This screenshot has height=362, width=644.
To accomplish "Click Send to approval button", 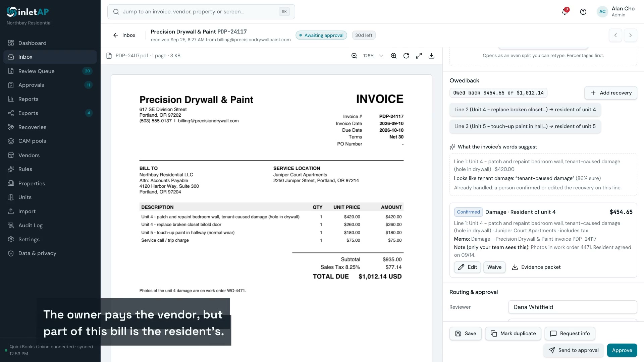I will (574, 350).
